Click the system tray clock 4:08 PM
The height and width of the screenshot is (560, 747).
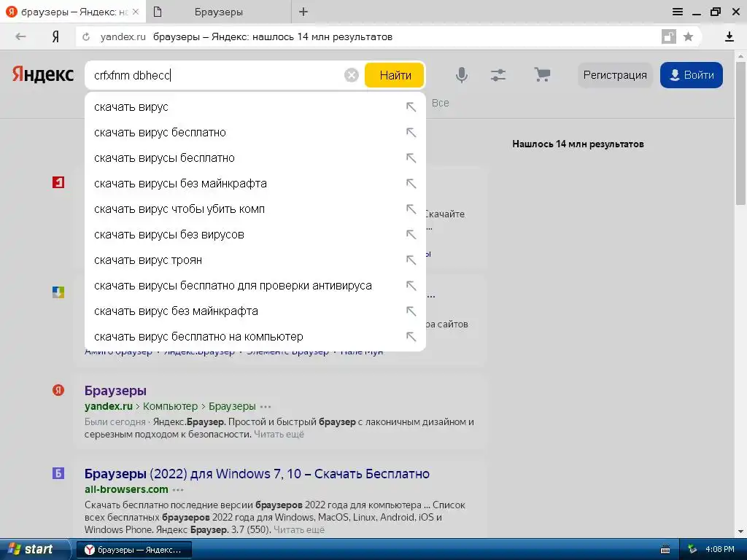tap(719, 549)
